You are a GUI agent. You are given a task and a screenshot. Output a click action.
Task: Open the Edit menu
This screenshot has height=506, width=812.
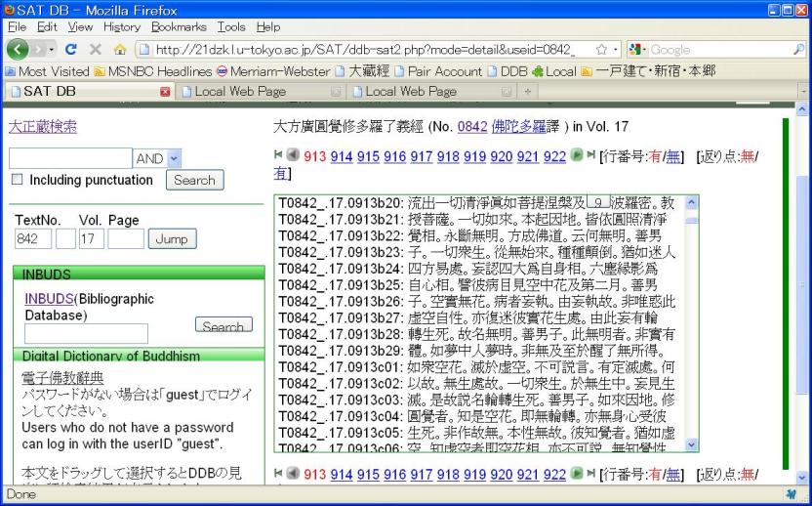pyautogui.click(x=47, y=27)
